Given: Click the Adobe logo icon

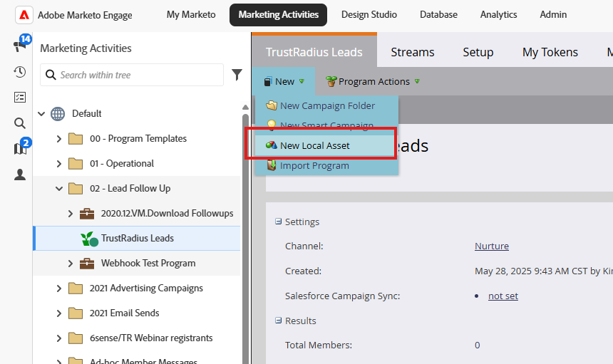Looking at the screenshot, I should (24, 15).
